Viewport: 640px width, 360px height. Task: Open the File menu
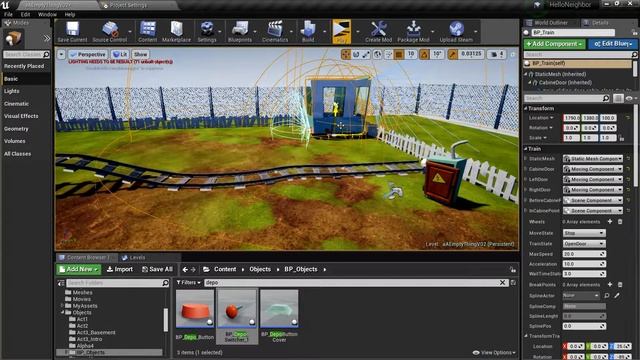(8, 14)
